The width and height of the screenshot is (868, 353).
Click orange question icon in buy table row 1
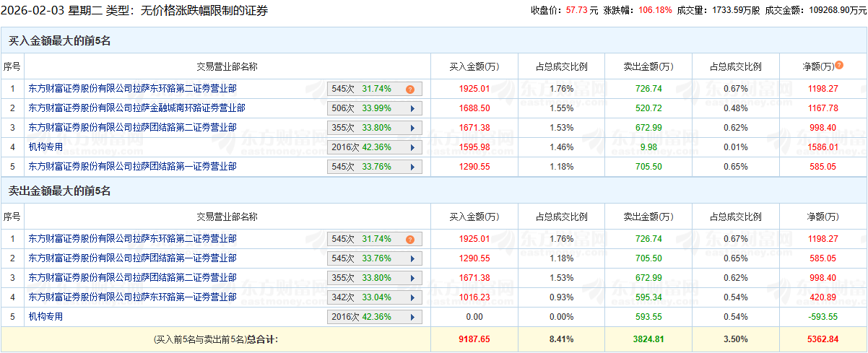click(409, 90)
